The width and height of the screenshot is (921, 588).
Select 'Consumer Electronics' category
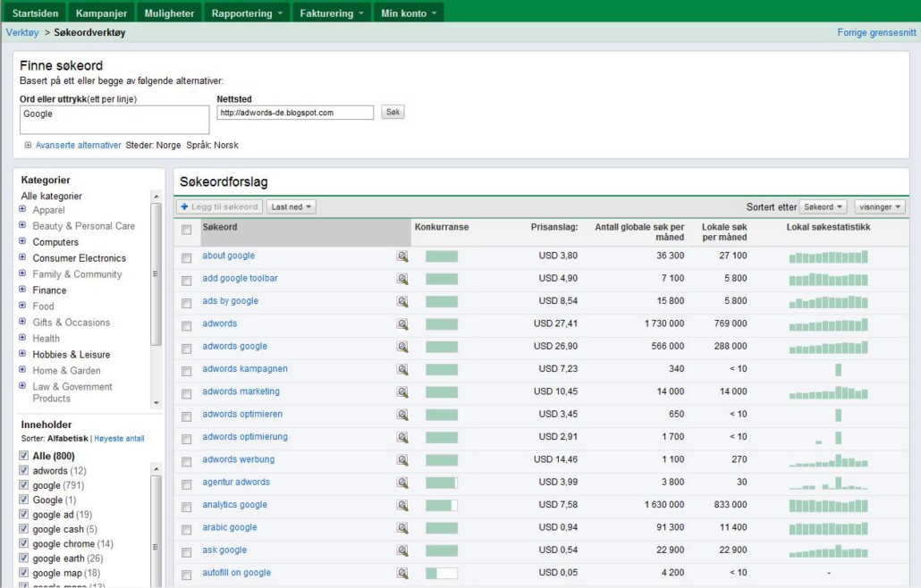(80, 258)
